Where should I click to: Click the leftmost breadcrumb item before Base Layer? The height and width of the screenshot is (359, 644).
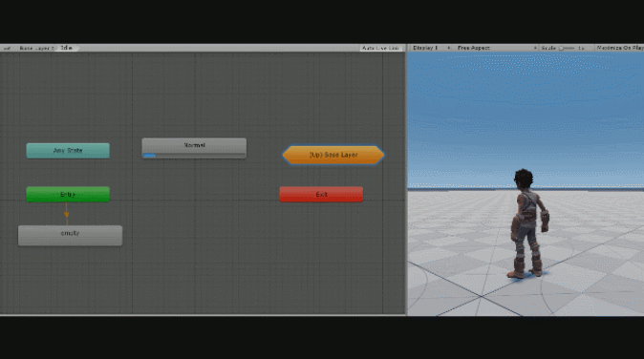tap(7, 48)
